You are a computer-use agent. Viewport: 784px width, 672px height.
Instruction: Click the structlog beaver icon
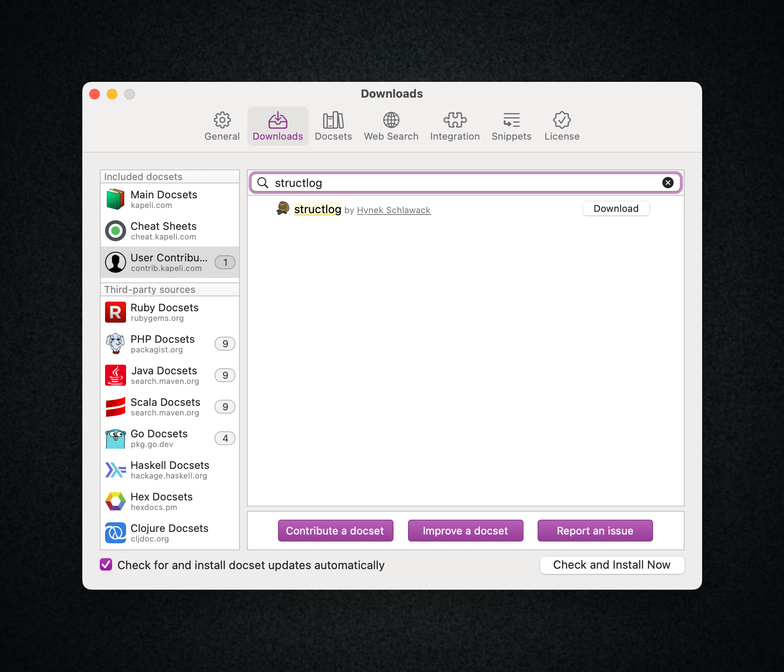283,208
